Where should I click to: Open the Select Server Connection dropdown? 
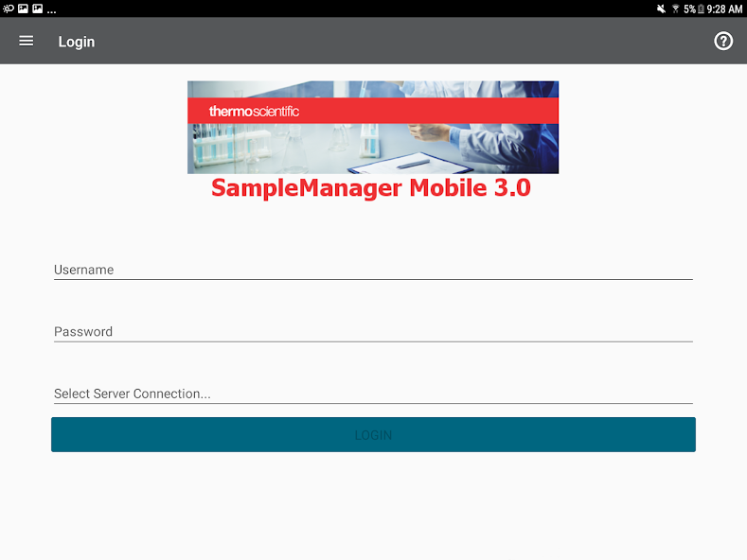(x=373, y=394)
